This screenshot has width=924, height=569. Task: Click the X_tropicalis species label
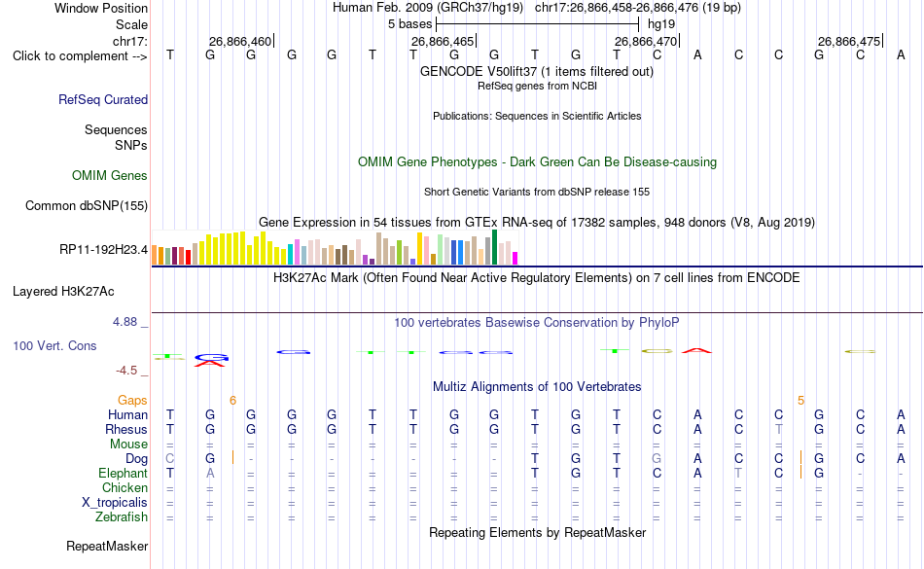[x=115, y=503]
